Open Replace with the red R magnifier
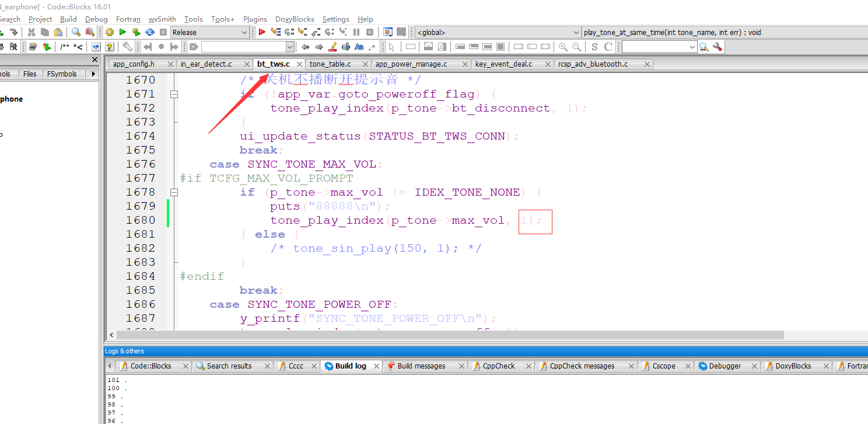This screenshot has height=424, width=868. coord(90,32)
